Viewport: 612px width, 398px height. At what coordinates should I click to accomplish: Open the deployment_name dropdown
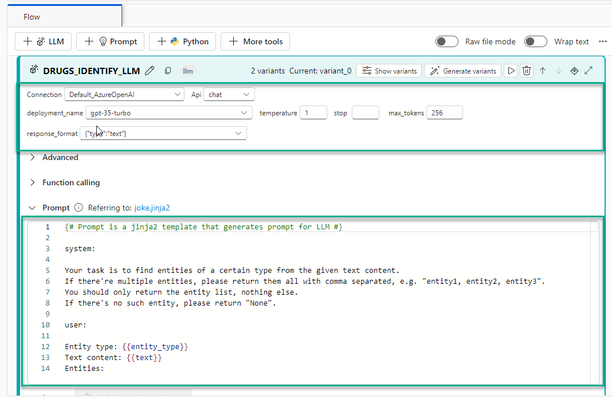169,113
